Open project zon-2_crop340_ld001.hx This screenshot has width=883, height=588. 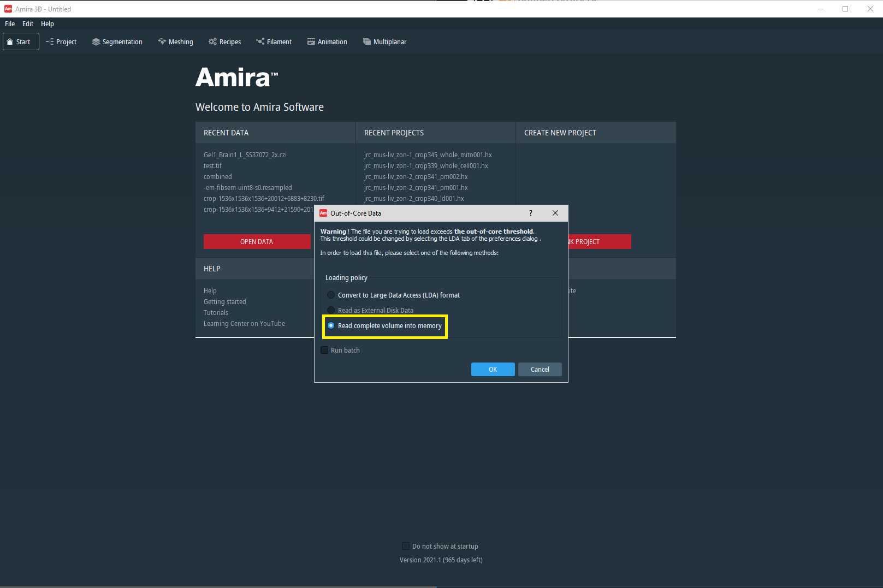click(x=414, y=198)
